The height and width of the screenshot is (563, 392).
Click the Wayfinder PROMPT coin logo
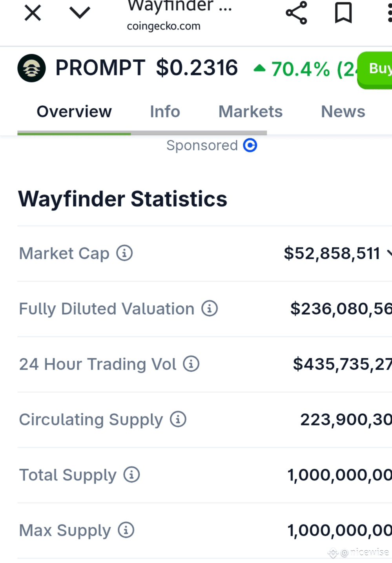(32, 68)
